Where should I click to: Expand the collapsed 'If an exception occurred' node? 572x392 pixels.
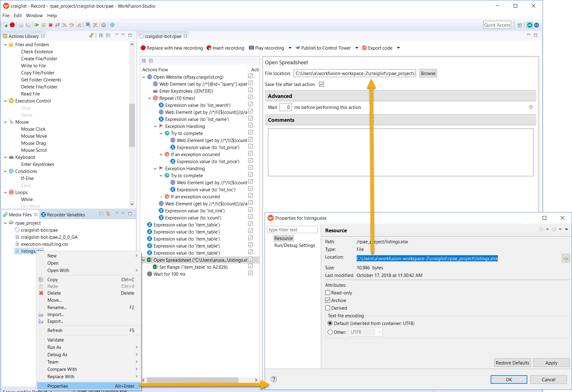coord(161,197)
